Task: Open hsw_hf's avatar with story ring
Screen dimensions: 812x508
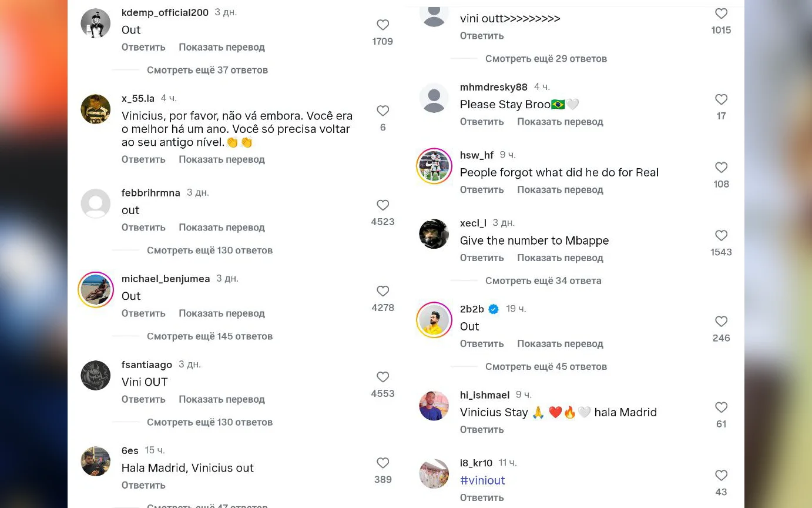Action: coord(434,166)
